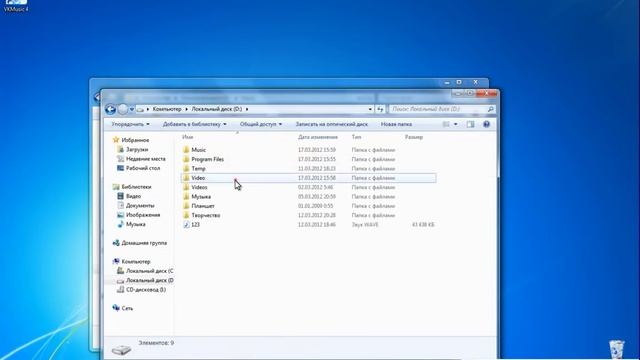Click the 43 438 КБ size cell

tap(423, 225)
